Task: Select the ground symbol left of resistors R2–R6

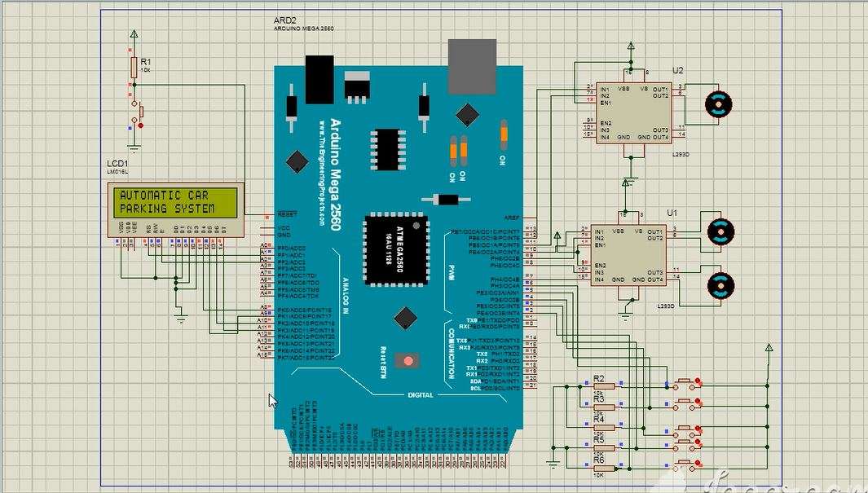Action: click(x=553, y=464)
